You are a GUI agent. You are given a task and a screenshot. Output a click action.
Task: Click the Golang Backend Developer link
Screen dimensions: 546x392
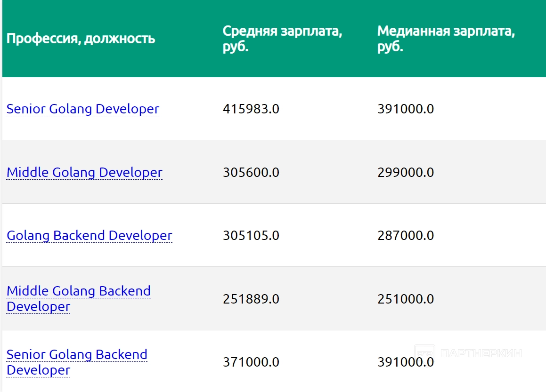90,236
